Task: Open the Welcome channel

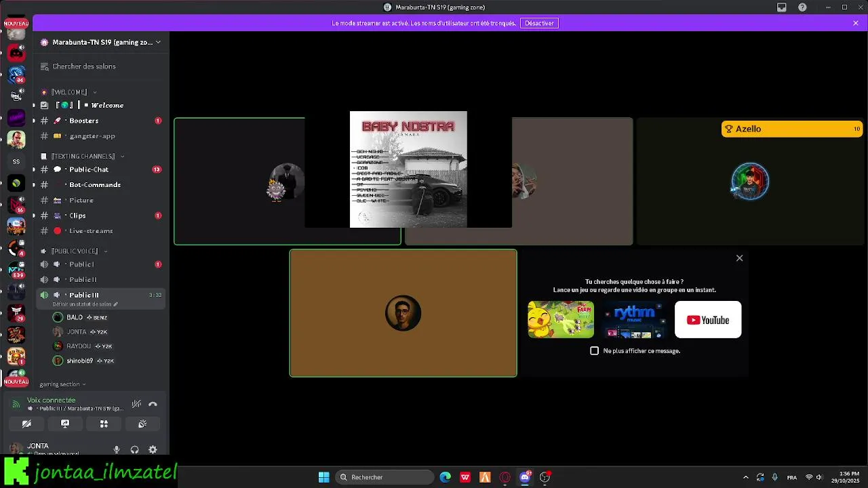Action: [x=100, y=105]
